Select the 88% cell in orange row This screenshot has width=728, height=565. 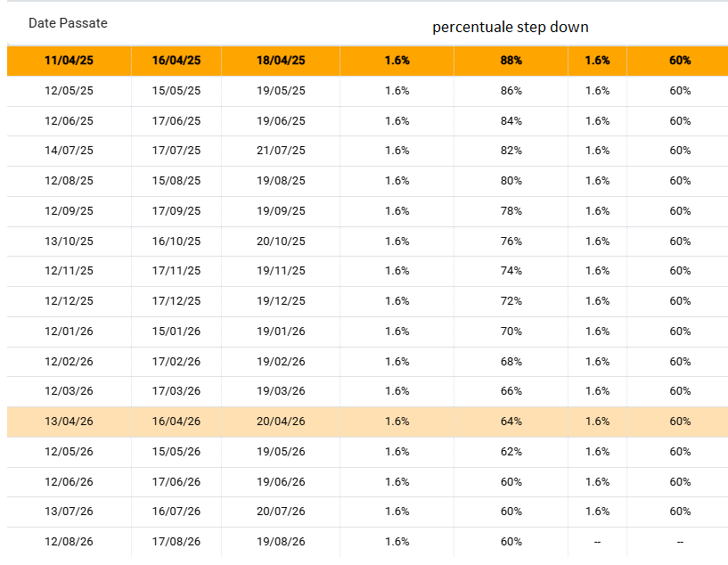(511, 61)
